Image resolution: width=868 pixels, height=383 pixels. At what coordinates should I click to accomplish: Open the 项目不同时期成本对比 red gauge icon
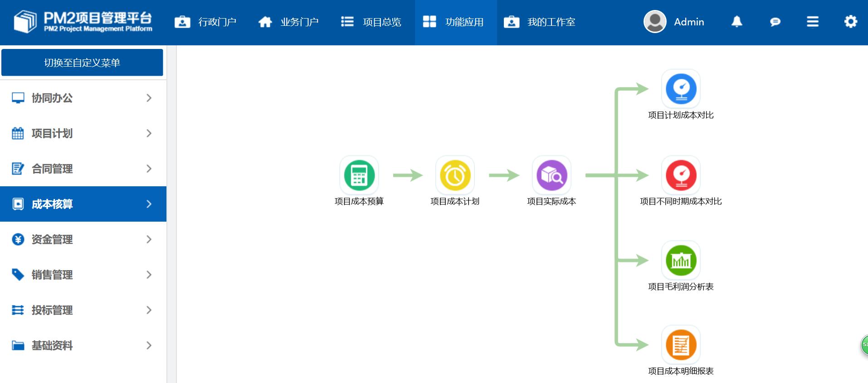click(x=680, y=175)
